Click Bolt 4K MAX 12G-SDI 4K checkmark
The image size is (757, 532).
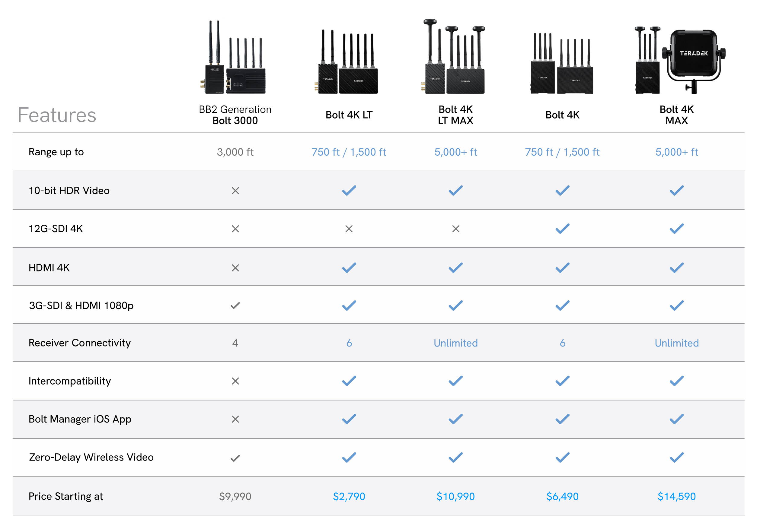point(676,229)
